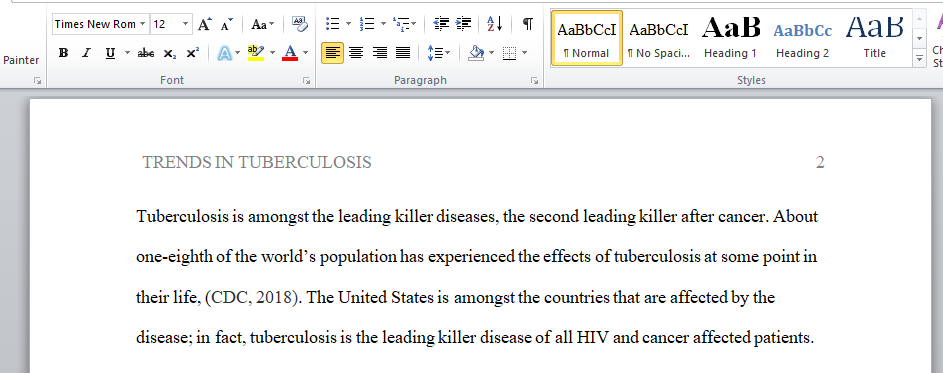
Task: Apply Align Text Right
Action: point(379,53)
